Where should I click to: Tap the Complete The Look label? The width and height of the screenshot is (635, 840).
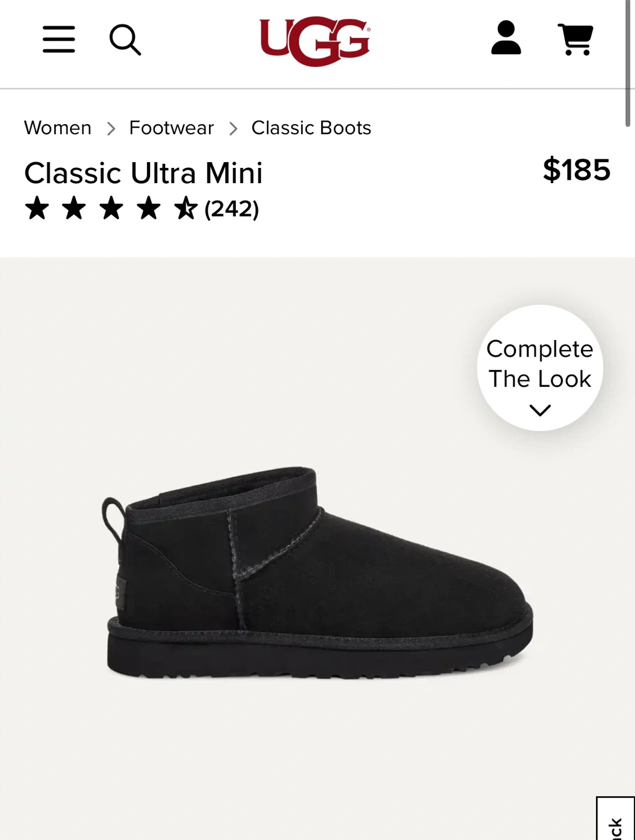point(540,364)
